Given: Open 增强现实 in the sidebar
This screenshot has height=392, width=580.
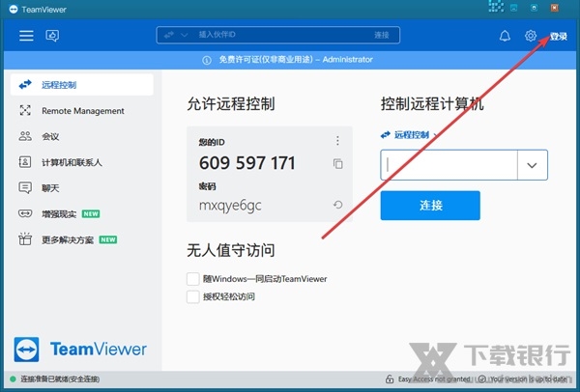Looking at the screenshot, I should click(82, 214).
